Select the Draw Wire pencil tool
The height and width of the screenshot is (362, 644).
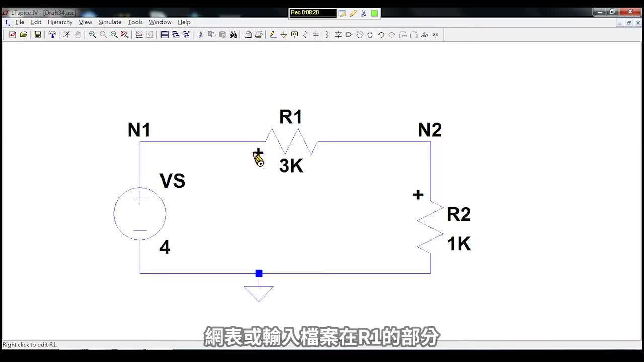click(x=273, y=35)
